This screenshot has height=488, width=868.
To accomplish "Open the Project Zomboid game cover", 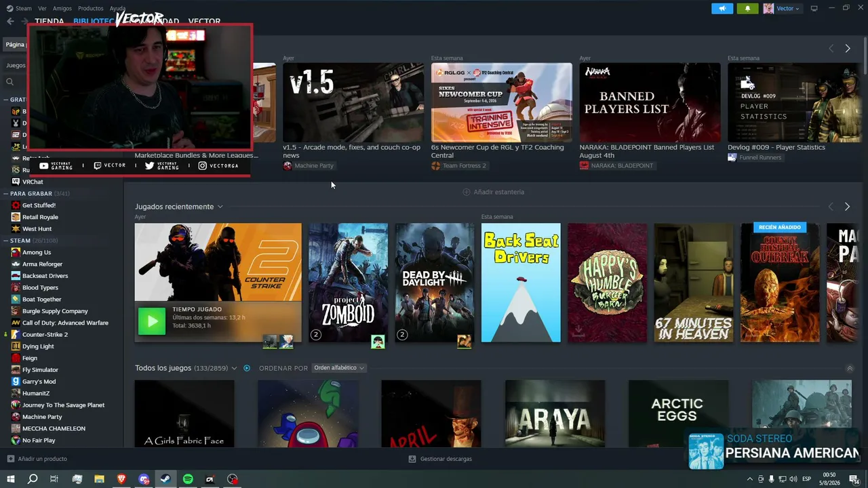I will [349, 283].
